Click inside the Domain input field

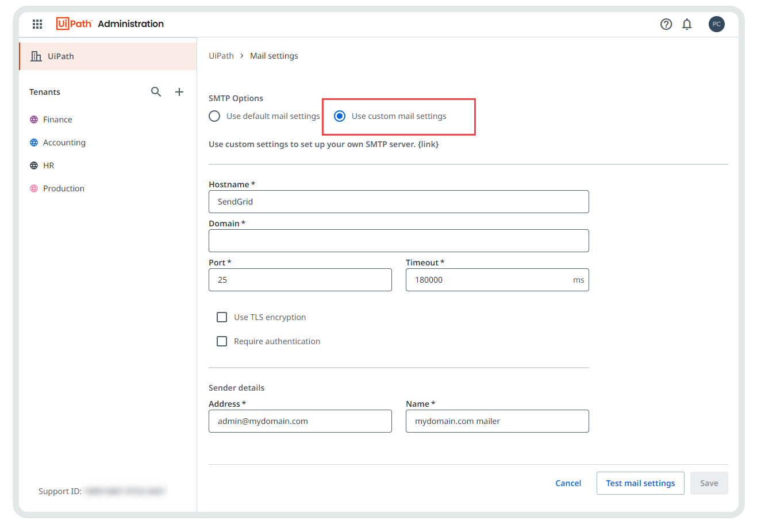pos(399,241)
